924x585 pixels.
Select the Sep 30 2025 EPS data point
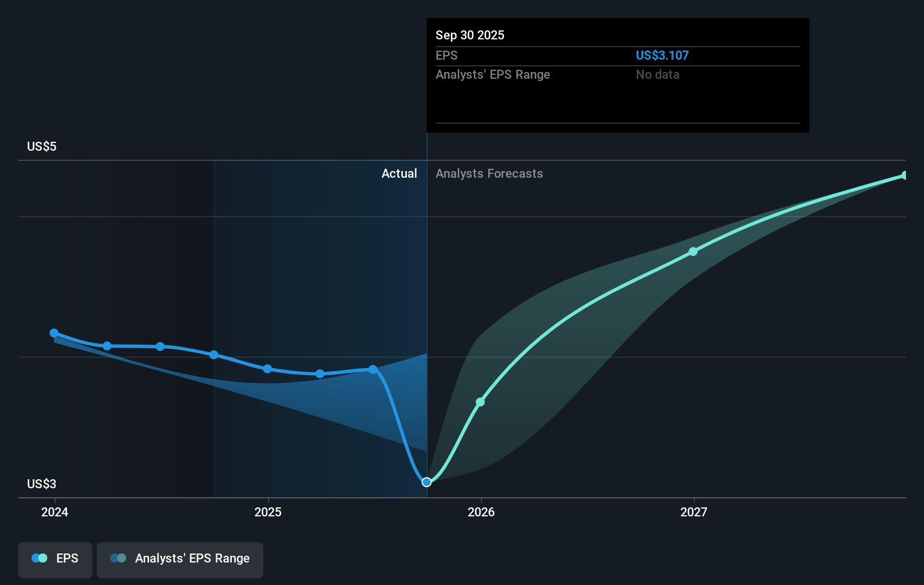coord(427,482)
